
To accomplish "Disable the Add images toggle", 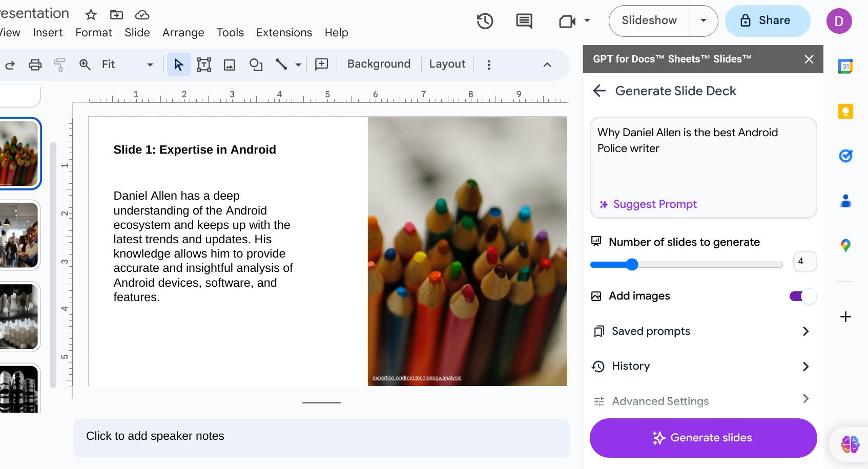I will tap(801, 296).
